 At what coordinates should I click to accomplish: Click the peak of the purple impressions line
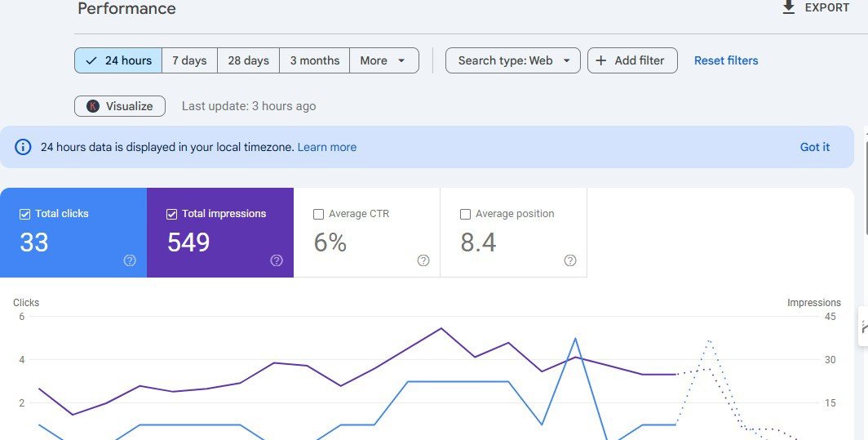441,328
